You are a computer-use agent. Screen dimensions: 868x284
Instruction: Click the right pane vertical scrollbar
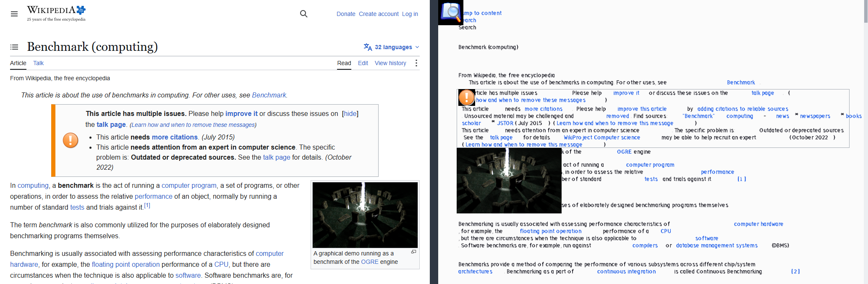865,142
